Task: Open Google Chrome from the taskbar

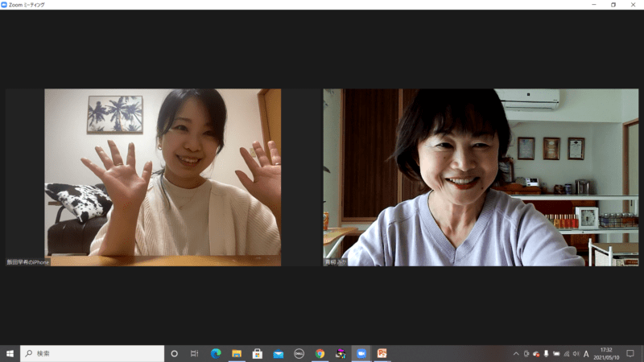Action: [x=320, y=353]
